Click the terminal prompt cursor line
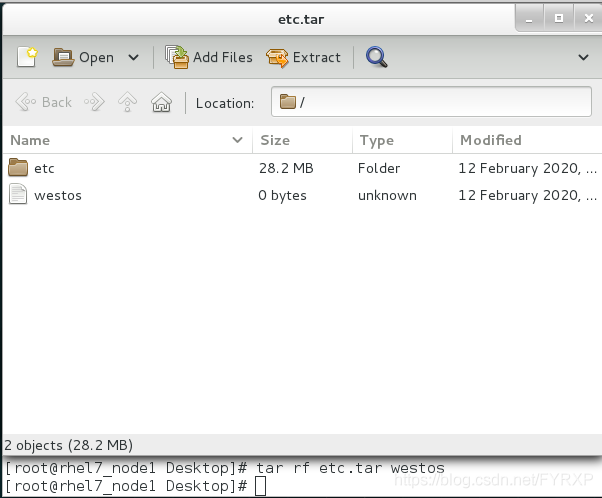602x498 pixels. [135, 486]
